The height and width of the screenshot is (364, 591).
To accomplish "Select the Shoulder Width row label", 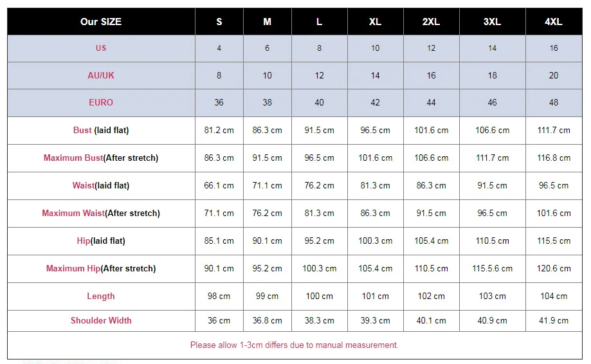I will [x=101, y=320].
